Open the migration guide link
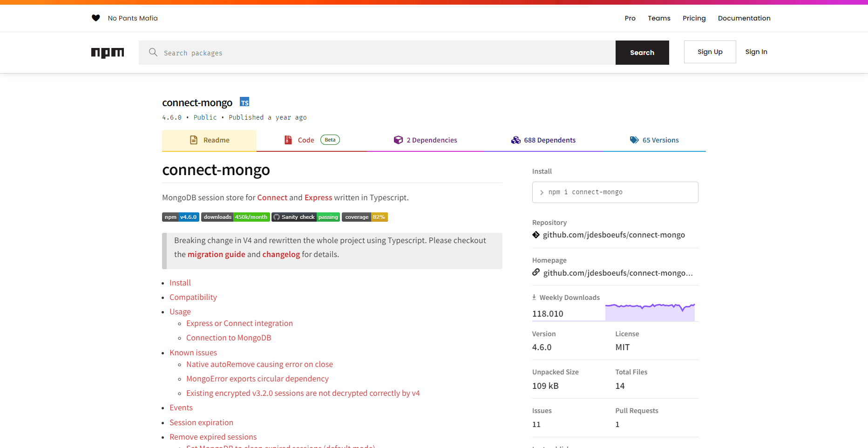This screenshot has height=448, width=868. click(216, 254)
